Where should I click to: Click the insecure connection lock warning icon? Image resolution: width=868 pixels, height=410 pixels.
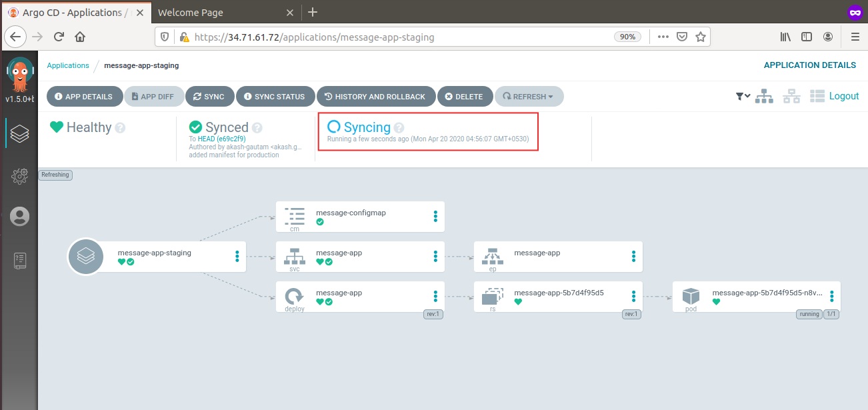coord(185,37)
